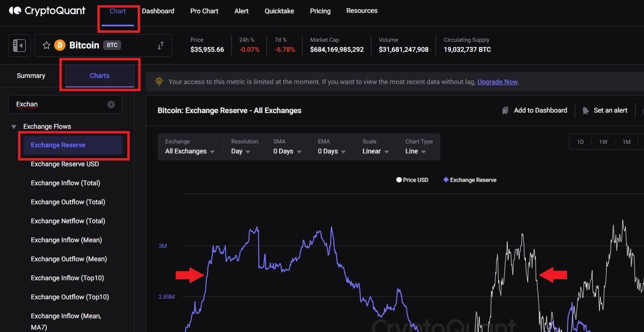Click the 7d change -6.78%
Screen dimensions: 644x332
coord(285,49)
